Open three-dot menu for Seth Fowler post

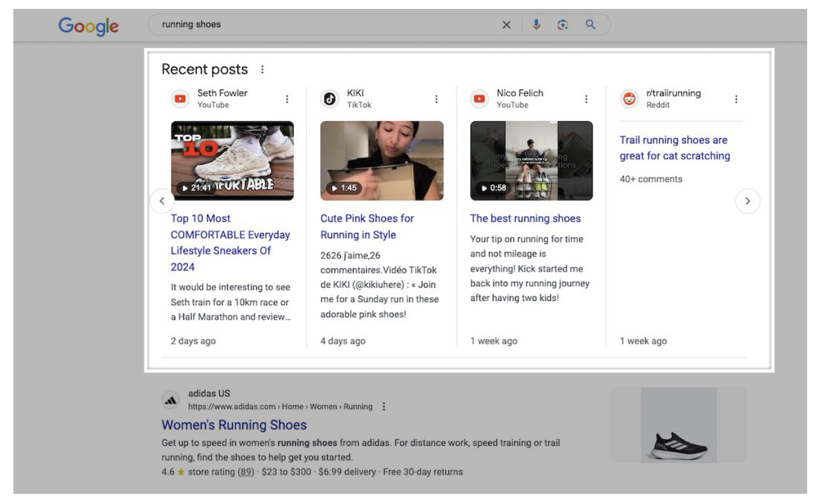[x=287, y=99]
